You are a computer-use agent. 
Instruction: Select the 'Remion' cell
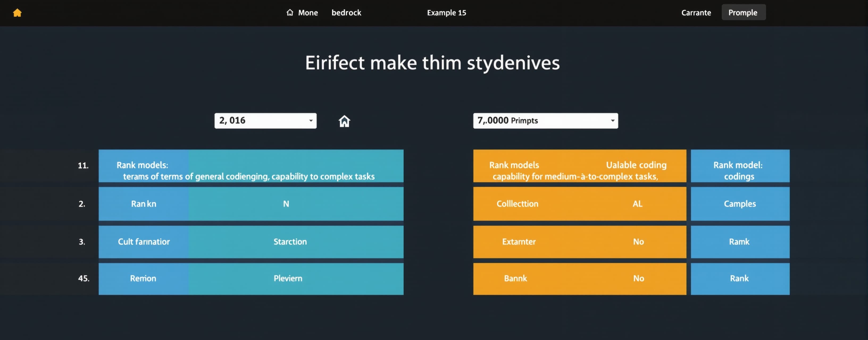click(143, 279)
